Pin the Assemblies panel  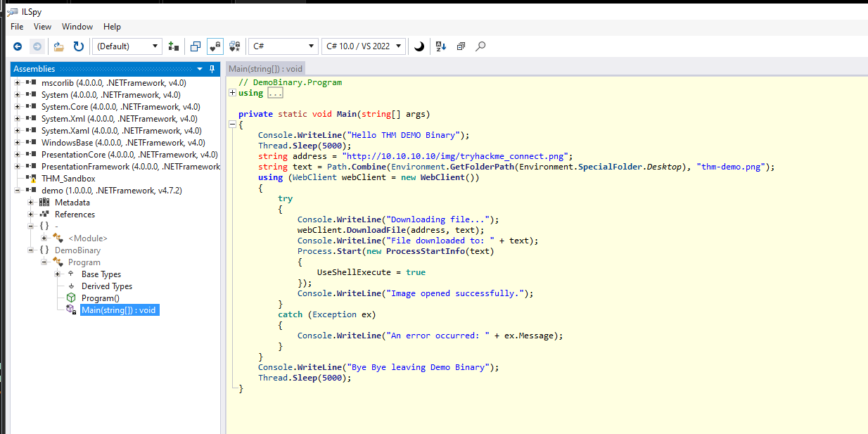coord(212,69)
